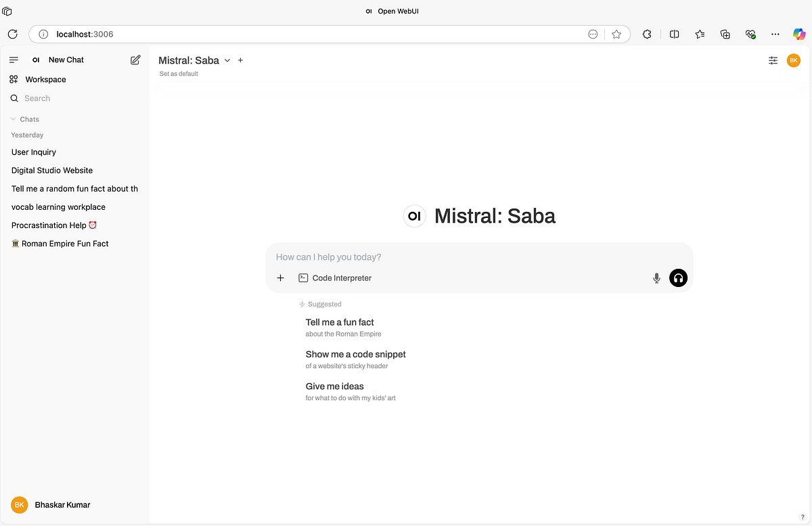Open chat Controls with the sliders icon
Image resolution: width=812 pixels, height=526 pixels.
[773, 60]
